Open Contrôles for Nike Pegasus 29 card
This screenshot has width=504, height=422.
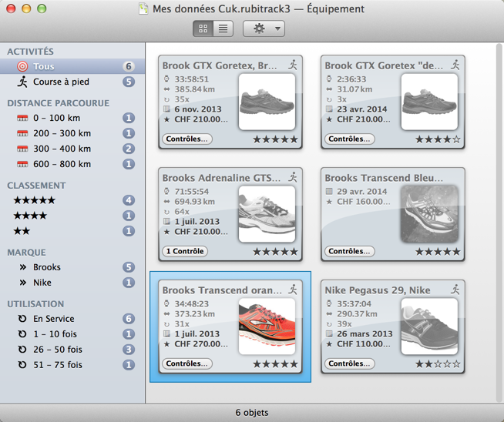point(349,363)
